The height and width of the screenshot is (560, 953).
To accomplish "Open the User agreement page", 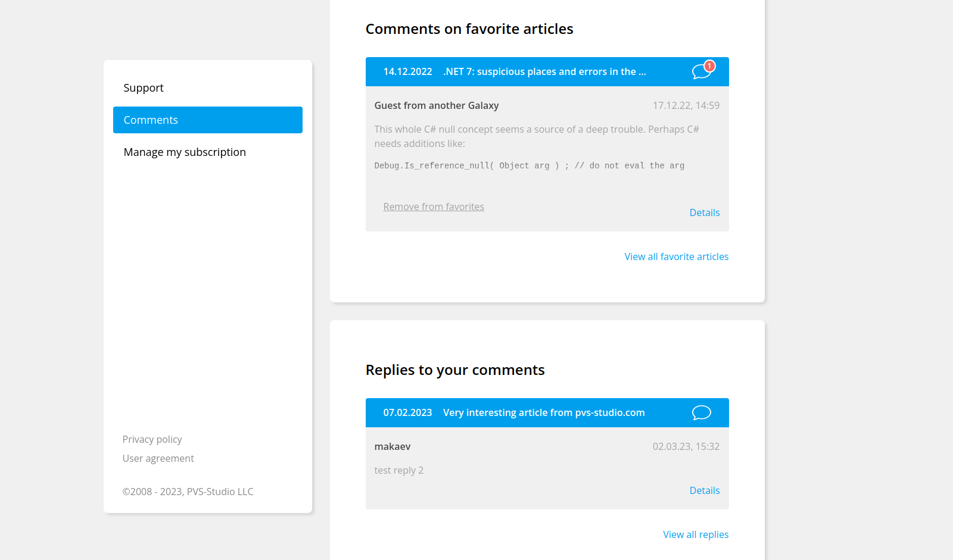I will [x=158, y=458].
